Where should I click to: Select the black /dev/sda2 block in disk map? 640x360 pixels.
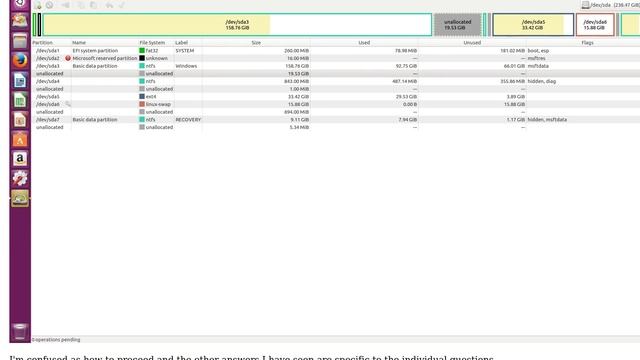click(39, 24)
